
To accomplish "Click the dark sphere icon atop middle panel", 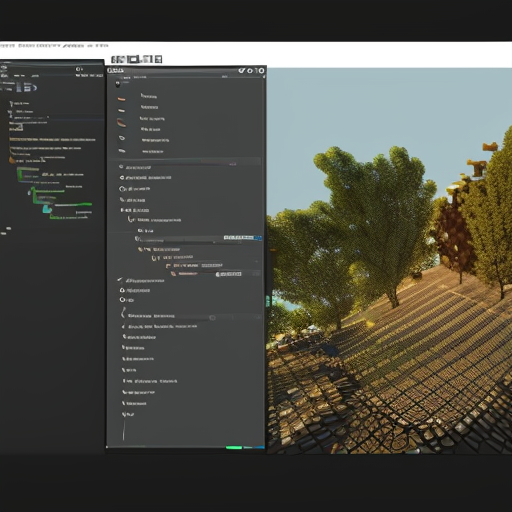I will tap(118, 84).
